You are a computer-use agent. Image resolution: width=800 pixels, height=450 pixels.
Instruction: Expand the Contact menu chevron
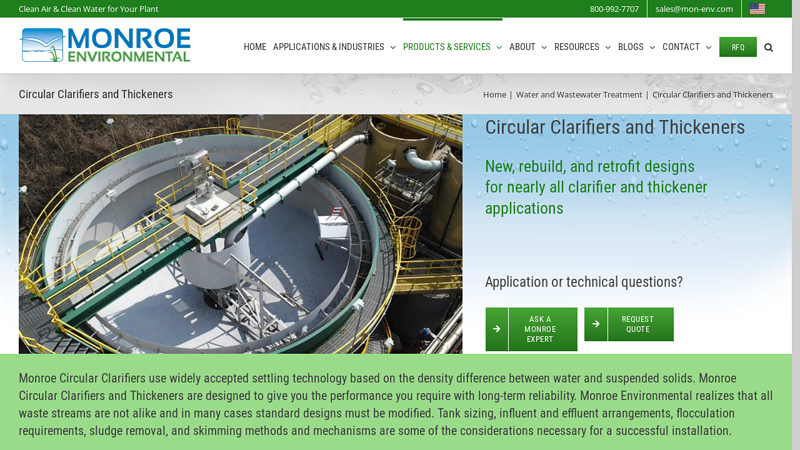coord(708,47)
